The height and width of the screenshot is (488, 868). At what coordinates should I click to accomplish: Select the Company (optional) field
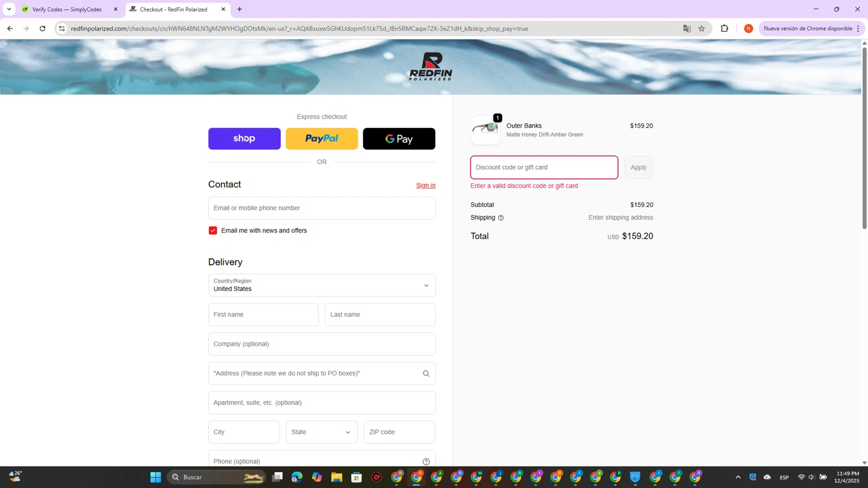[322, 344]
